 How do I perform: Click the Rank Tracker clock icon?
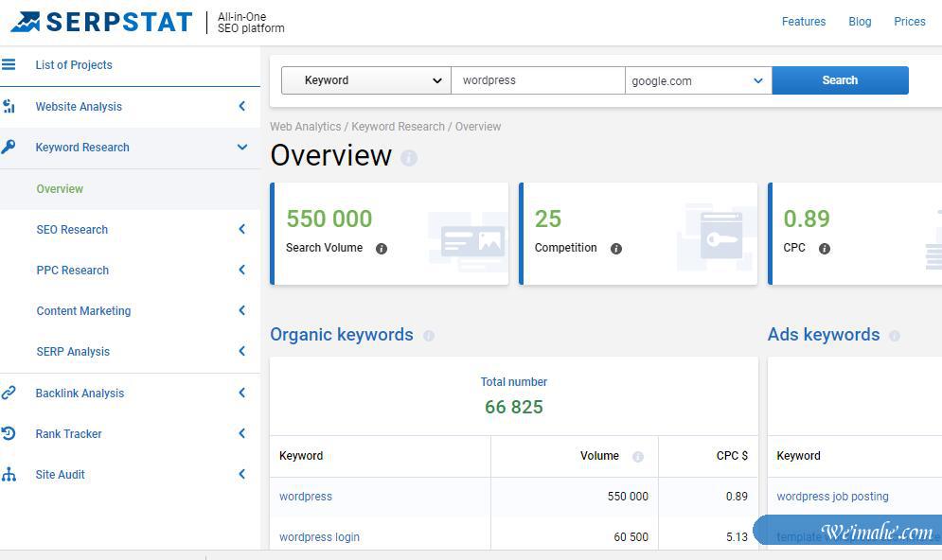coord(9,433)
